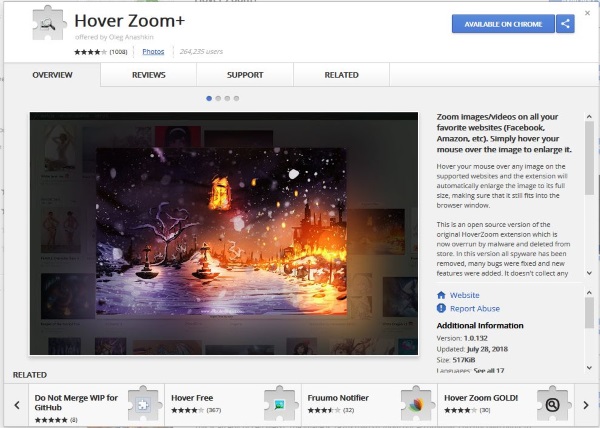Click the additional info scrollbar thumb
Screen dimensions: 600x428
(x=589, y=313)
